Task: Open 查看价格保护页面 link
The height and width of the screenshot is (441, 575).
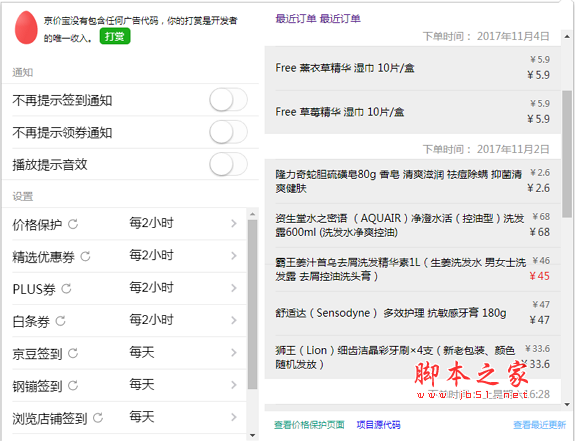Action: 309,425
